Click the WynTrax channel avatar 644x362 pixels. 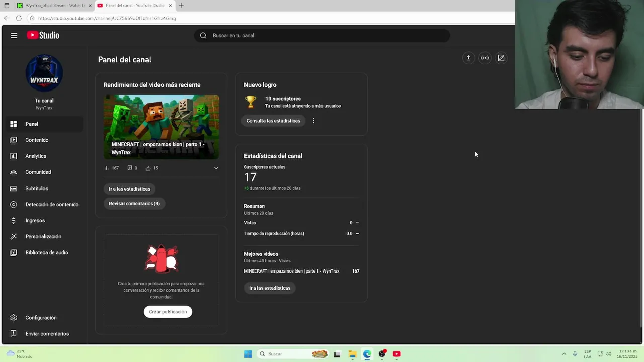[x=44, y=73]
